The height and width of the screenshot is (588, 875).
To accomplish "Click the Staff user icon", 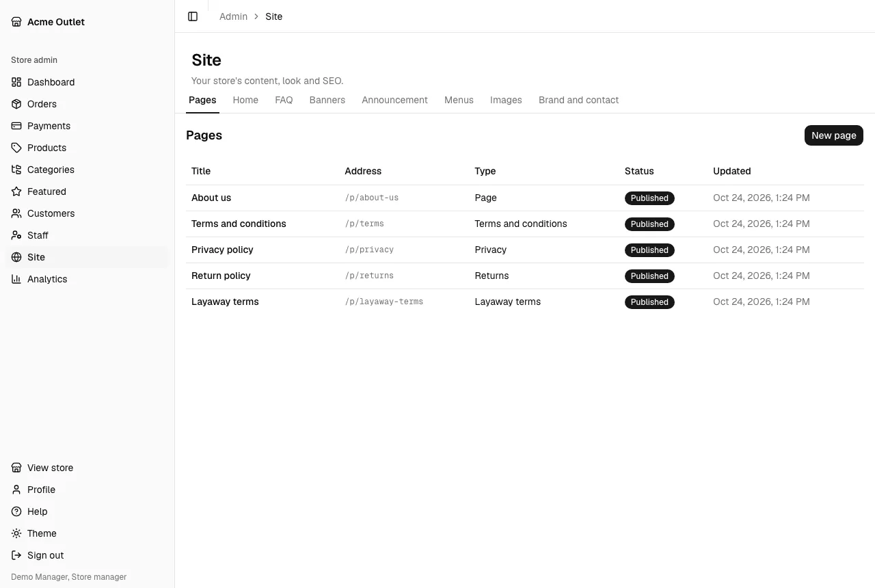I will click(x=16, y=235).
